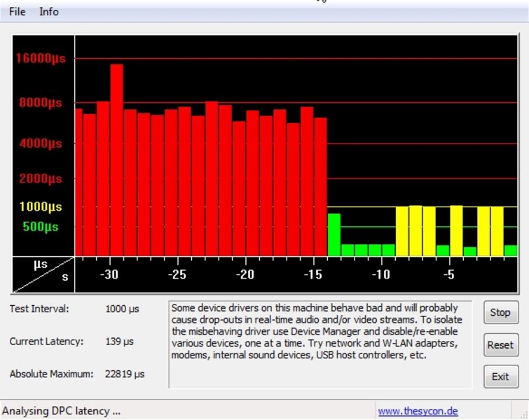Click the Test Interval label
Viewport: 529px width, 420px height.
[x=39, y=309]
